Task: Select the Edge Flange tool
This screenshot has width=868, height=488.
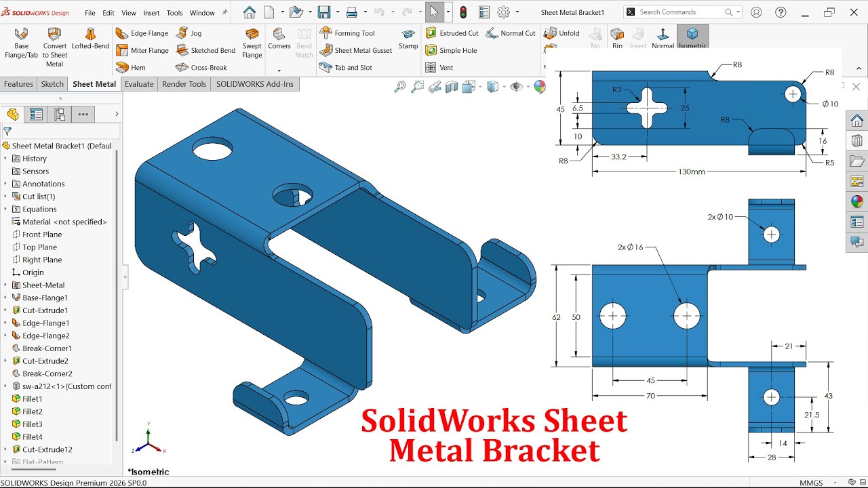Action: pyautogui.click(x=141, y=33)
